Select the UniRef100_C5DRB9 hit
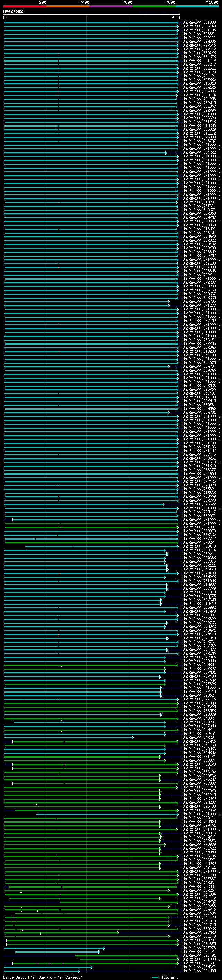 (x=199, y=864)
